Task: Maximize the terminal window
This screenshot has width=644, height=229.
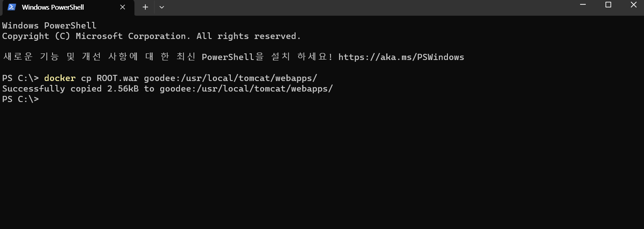Action: tap(608, 5)
